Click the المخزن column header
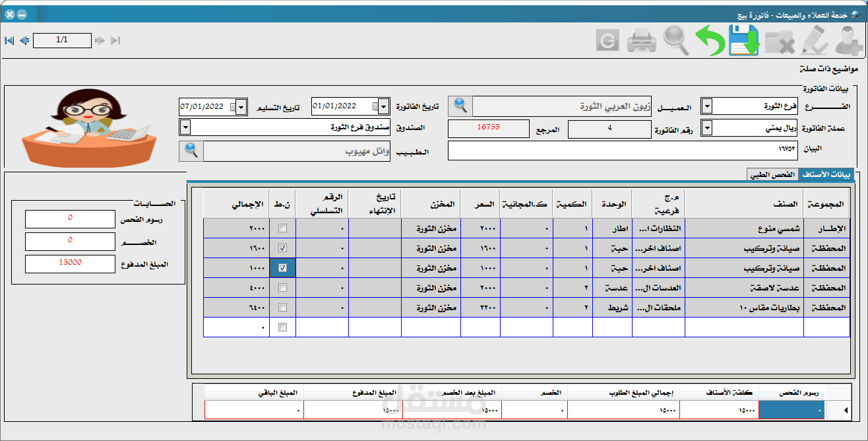 (431, 204)
